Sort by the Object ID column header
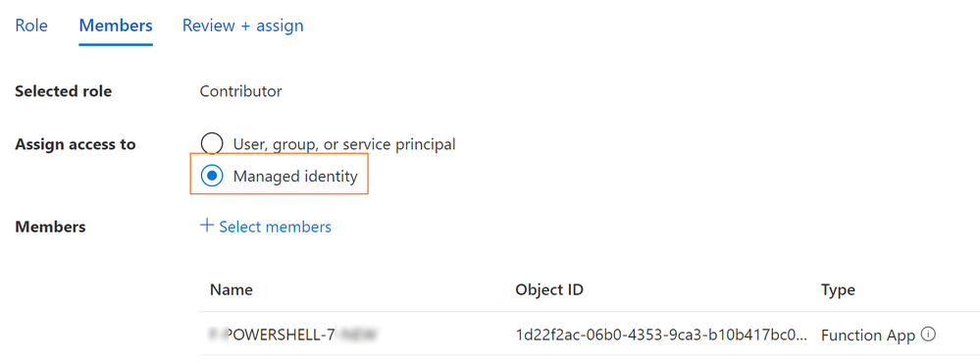This screenshot has height=362, width=980. [549, 290]
